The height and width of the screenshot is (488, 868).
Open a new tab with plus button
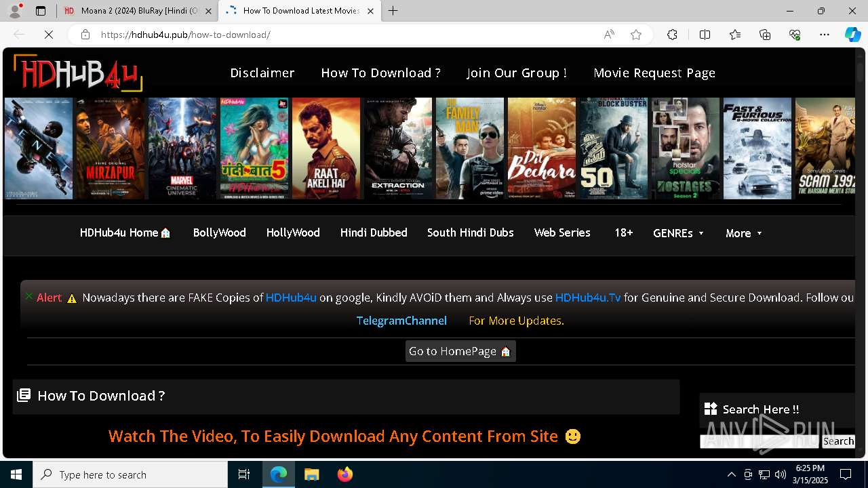pyautogui.click(x=393, y=11)
